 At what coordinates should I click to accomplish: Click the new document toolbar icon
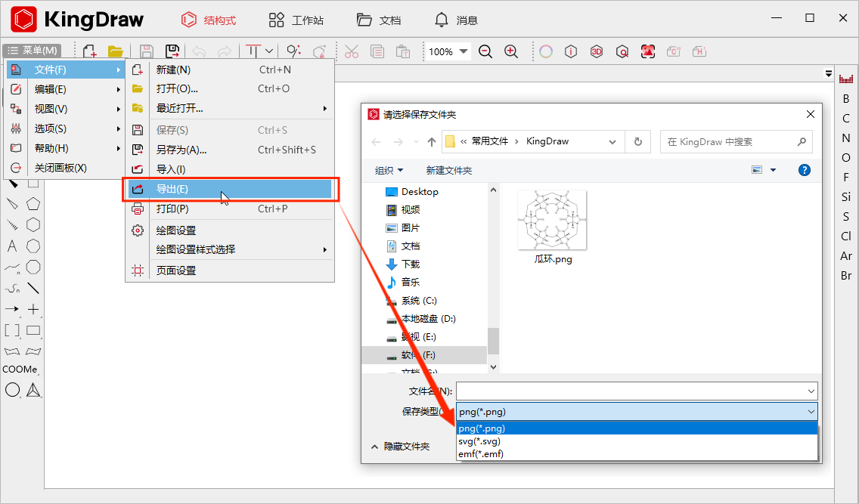point(90,51)
